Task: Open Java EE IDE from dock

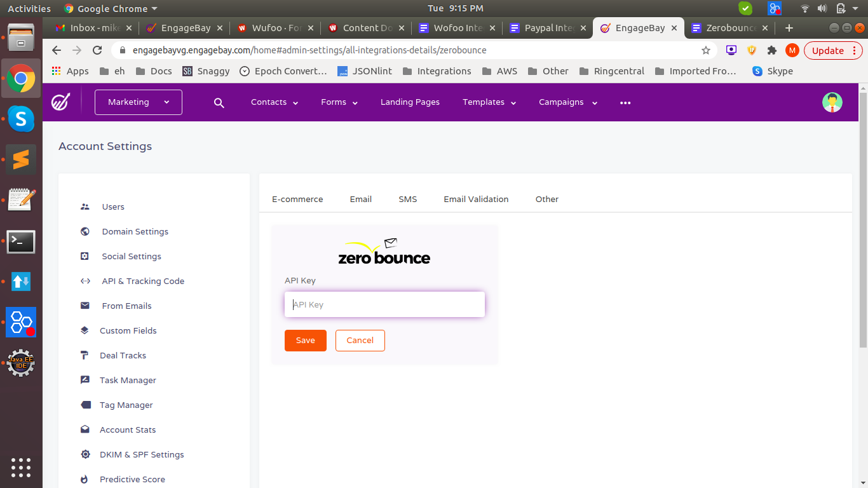Action: pyautogui.click(x=21, y=363)
